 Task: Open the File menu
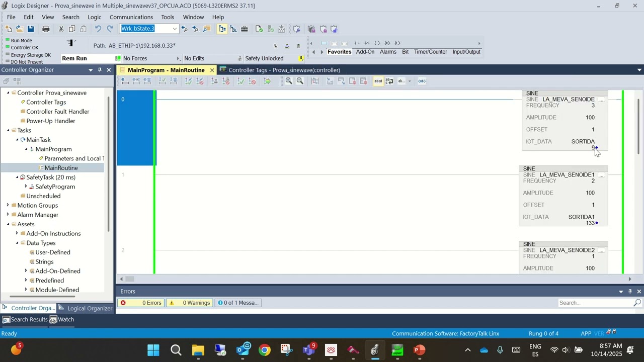[x=11, y=17]
